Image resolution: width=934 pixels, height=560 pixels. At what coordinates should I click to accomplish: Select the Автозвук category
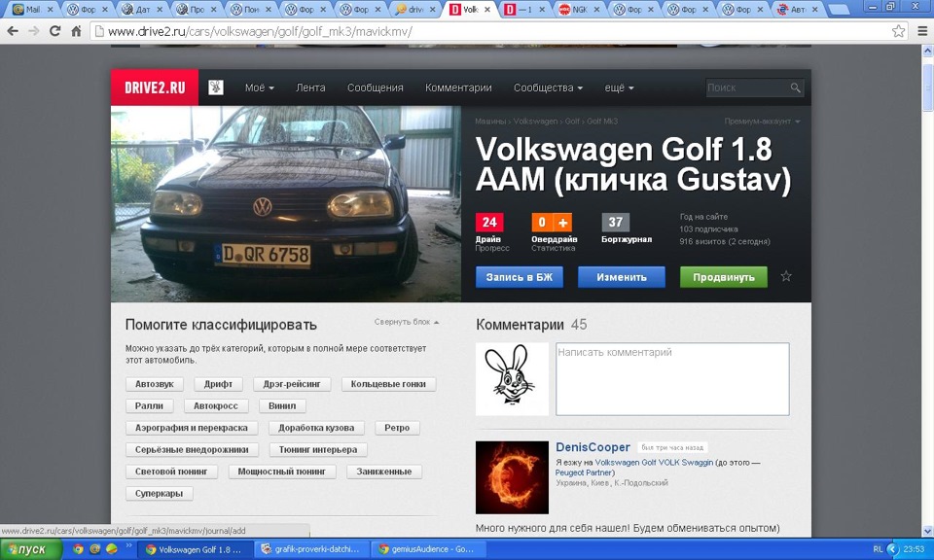[x=155, y=384]
